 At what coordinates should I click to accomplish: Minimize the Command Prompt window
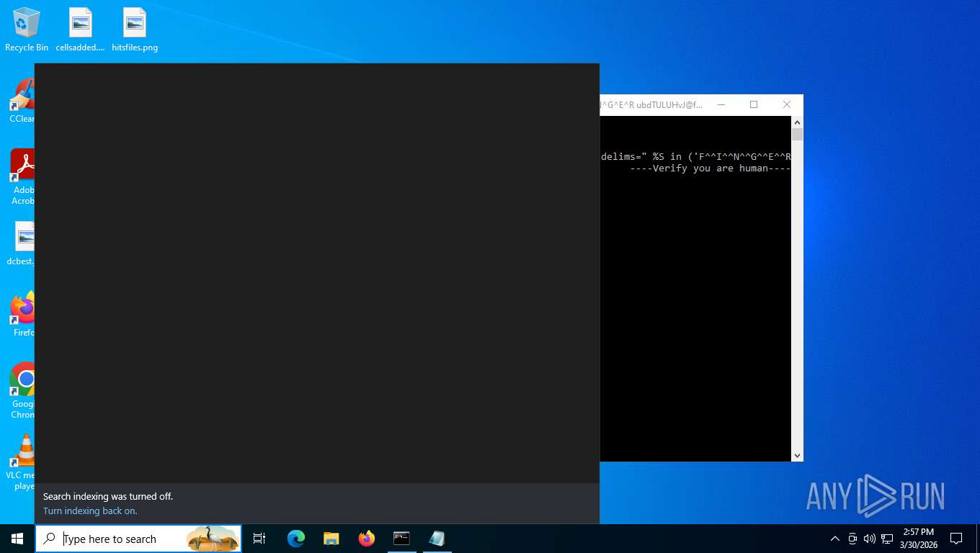pos(721,105)
